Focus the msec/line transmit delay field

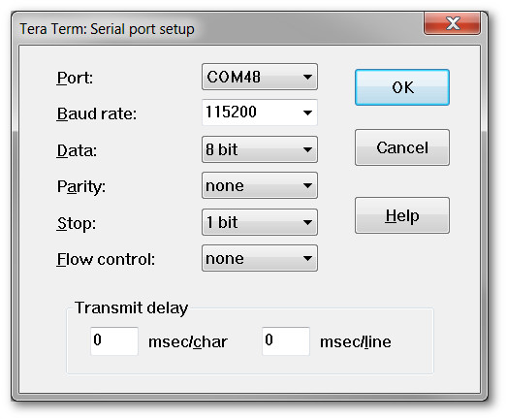(286, 341)
